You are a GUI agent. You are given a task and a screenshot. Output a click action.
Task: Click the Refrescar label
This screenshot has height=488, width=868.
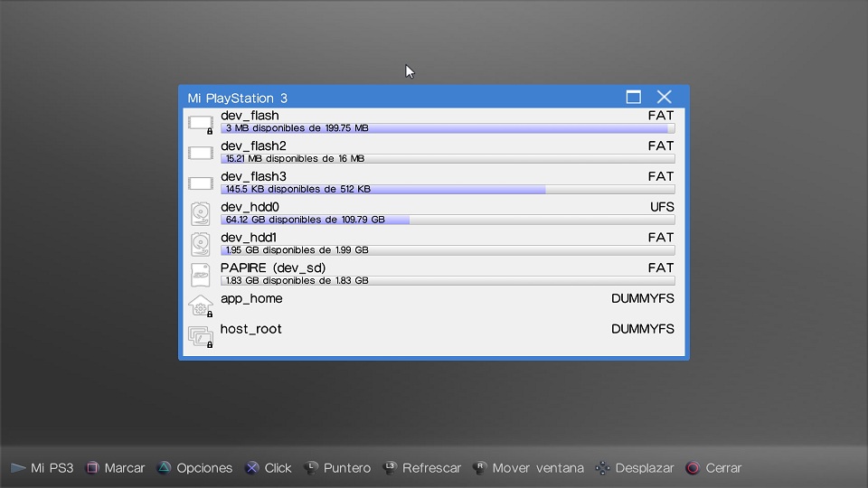pyautogui.click(x=432, y=468)
